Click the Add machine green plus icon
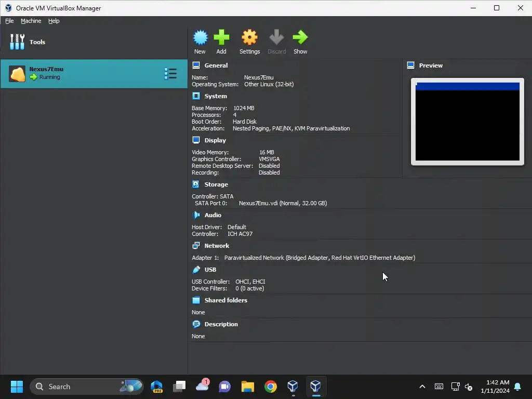The height and width of the screenshot is (399, 532). point(221,37)
